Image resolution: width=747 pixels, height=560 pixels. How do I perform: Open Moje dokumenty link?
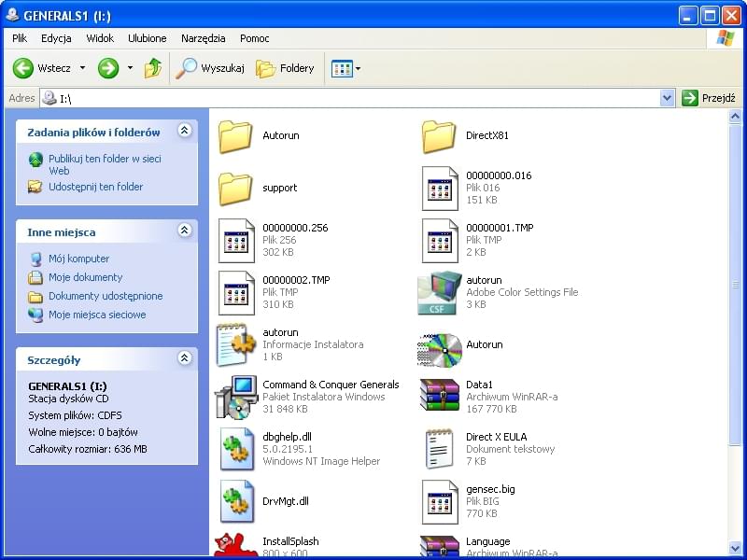point(85,277)
